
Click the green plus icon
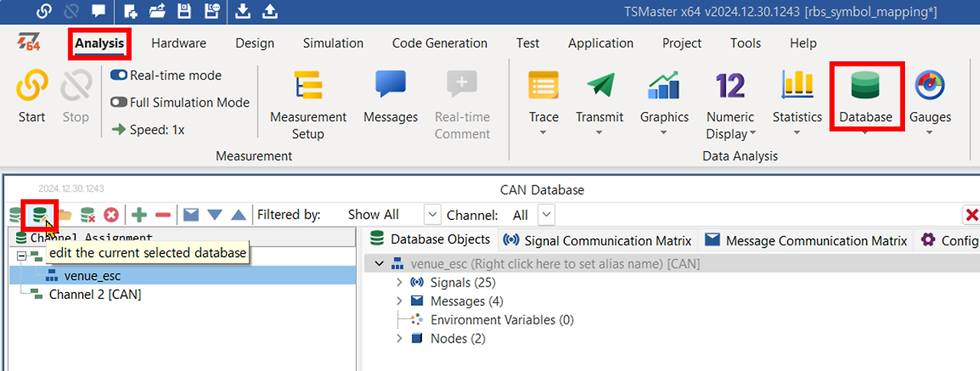point(139,215)
